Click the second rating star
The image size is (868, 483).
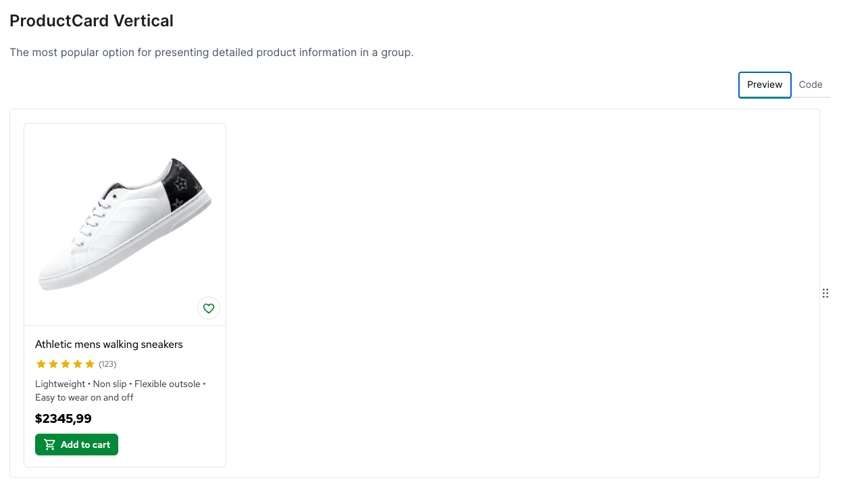[53, 363]
